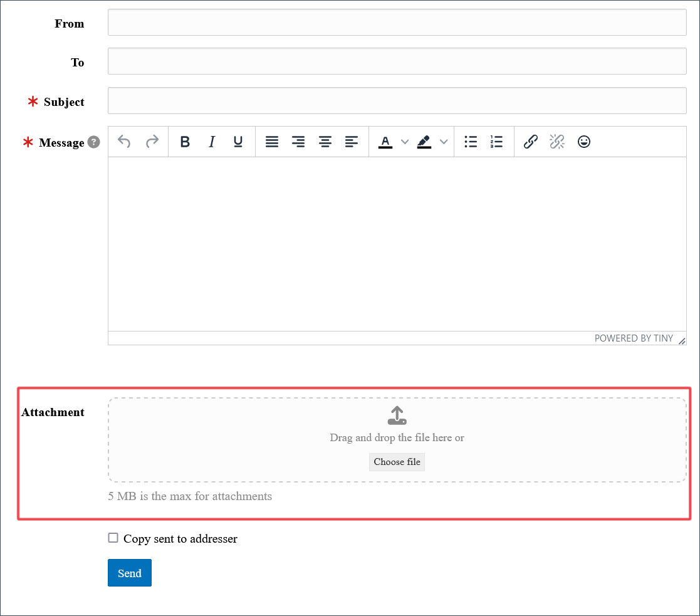The image size is (700, 616).
Task: Open the highlight color dropdown arrow
Action: tap(444, 142)
